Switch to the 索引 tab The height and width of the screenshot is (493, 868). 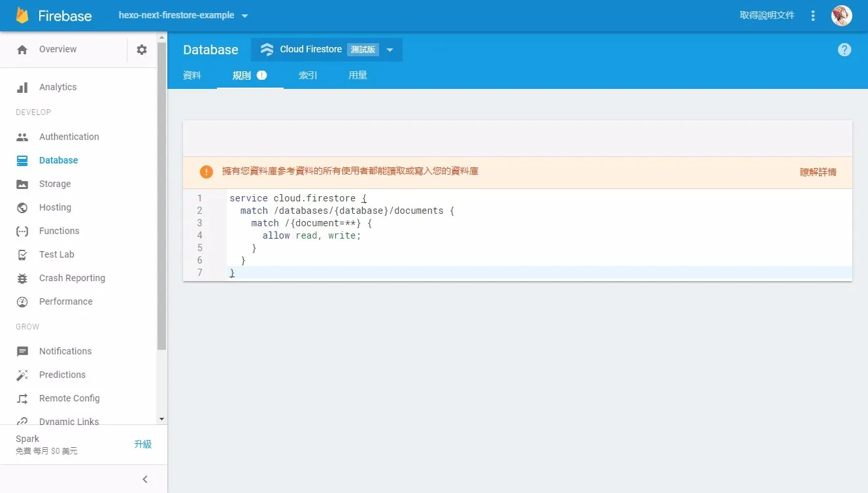tap(308, 75)
